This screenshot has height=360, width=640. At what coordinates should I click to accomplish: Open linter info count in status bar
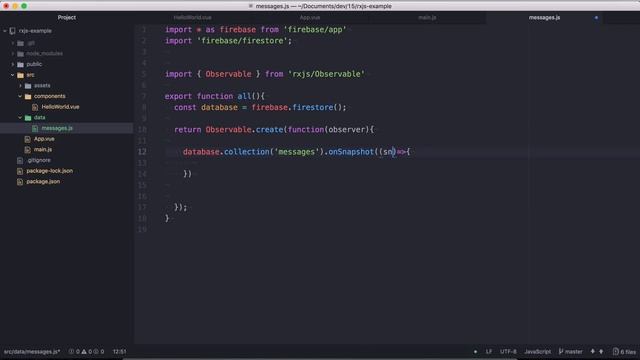pyautogui.click(x=99, y=352)
